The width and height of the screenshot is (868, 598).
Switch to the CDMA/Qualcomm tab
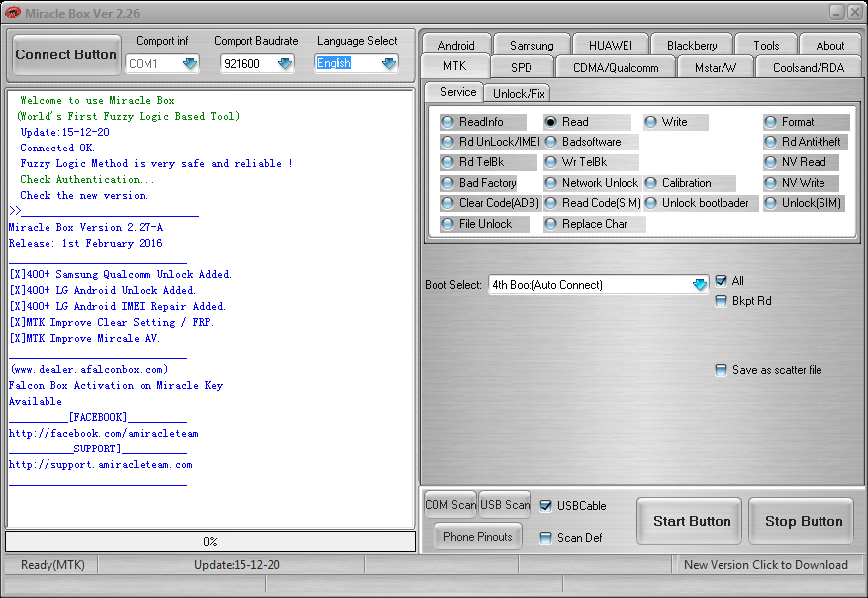coord(616,67)
